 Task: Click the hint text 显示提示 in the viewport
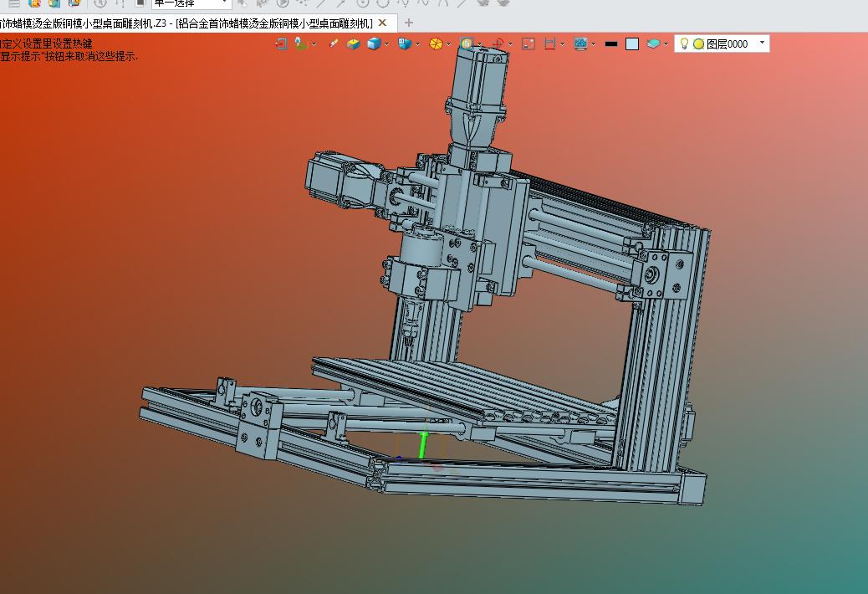coord(21,56)
